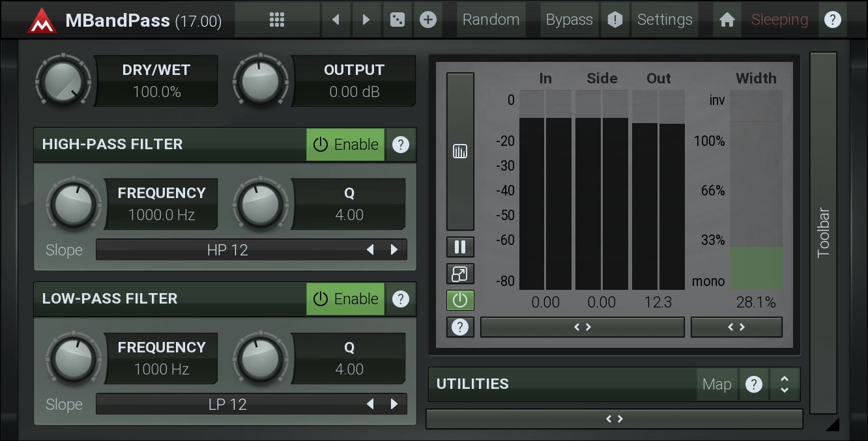Open the presets grid icon
868x441 pixels.
pos(277,20)
